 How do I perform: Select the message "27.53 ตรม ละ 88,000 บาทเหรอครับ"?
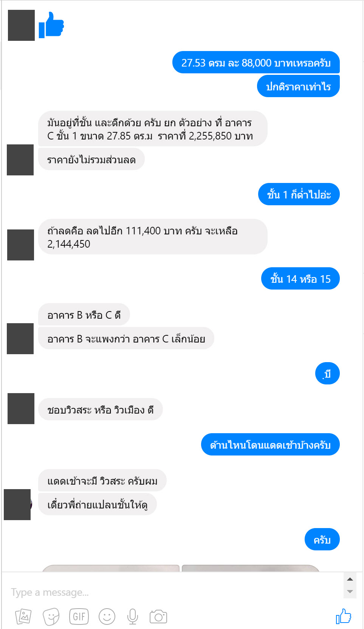click(x=256, y=62)
